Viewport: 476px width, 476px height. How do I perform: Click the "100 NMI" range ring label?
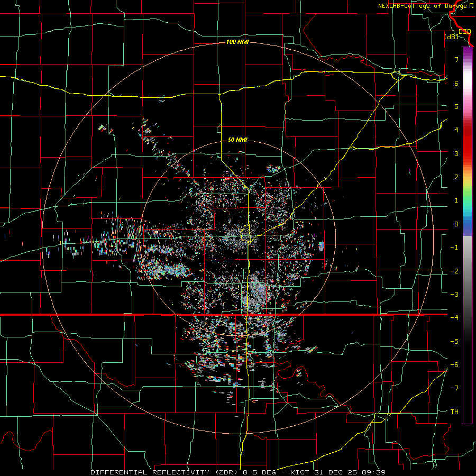237,42
